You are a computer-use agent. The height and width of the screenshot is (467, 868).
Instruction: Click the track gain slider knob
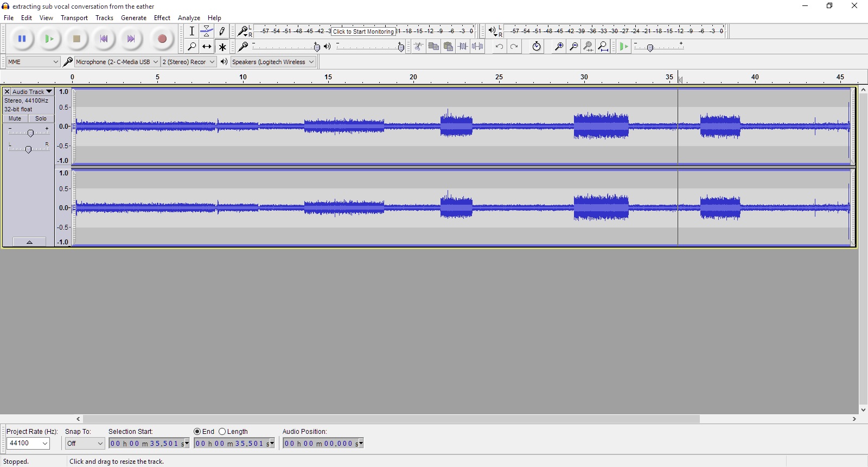[30, 133]
